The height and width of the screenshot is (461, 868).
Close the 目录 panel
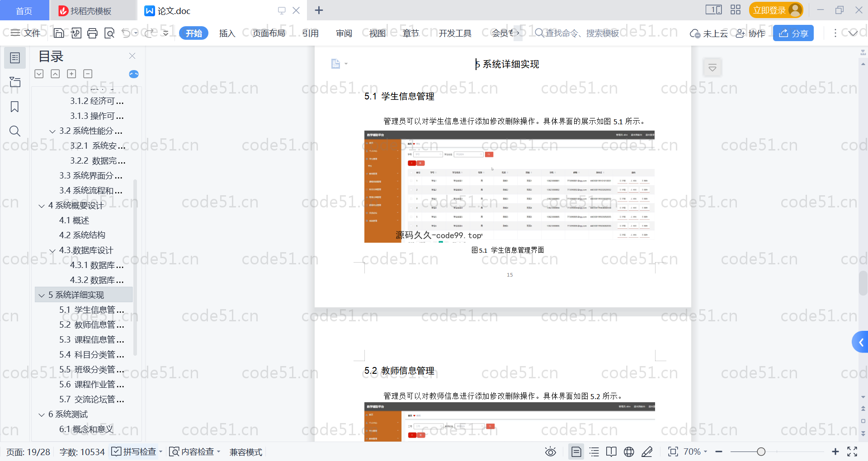(132, 56)
